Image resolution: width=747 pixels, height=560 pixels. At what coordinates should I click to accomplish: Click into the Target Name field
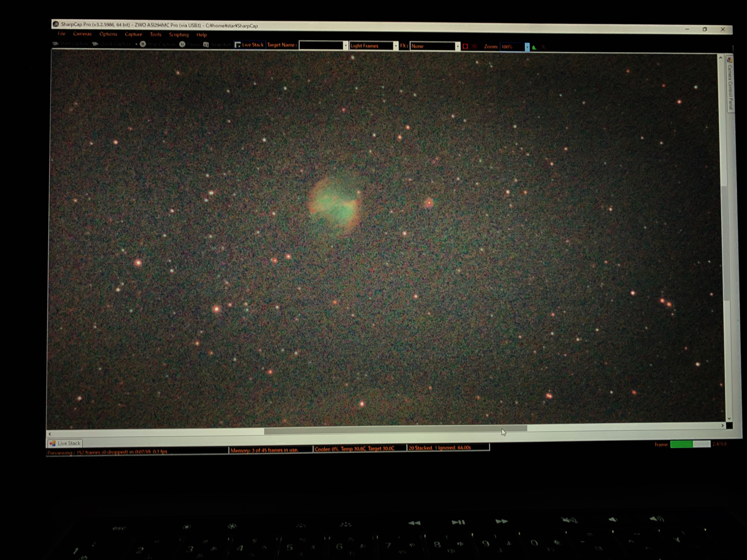321,45
